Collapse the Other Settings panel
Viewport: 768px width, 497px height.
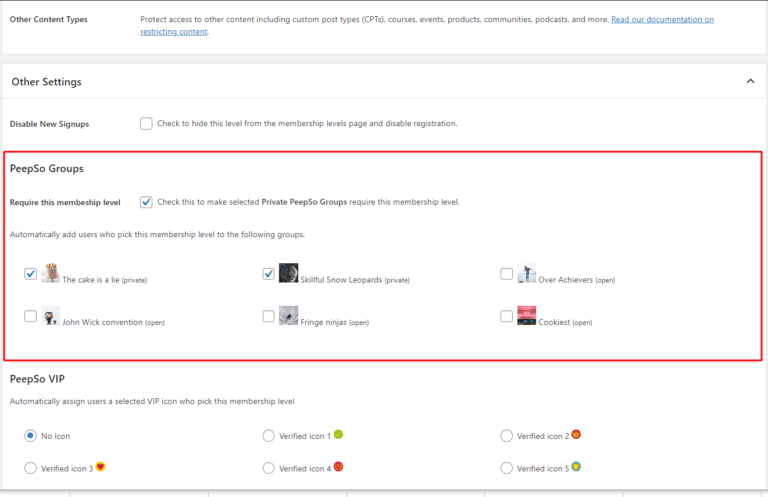(750, 82)
